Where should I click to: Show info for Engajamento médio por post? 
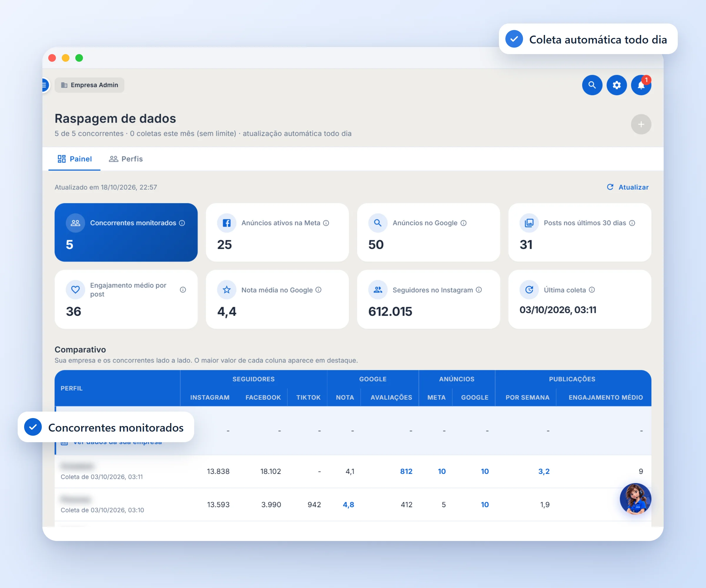[183, 290]
